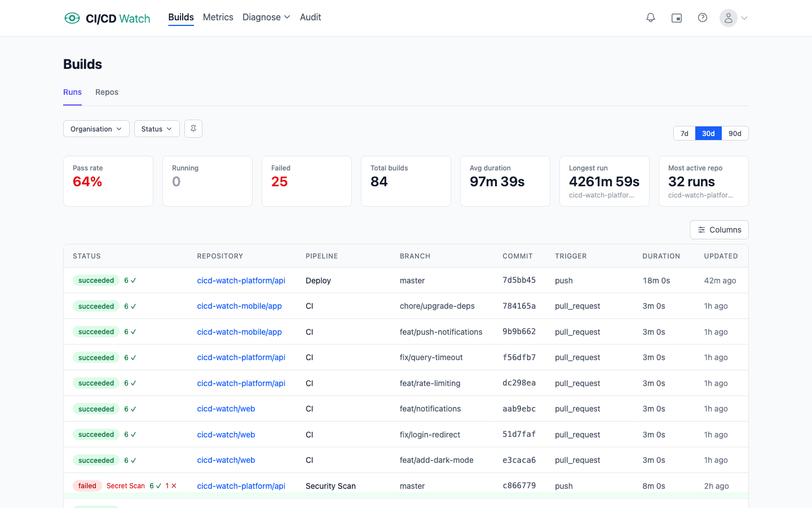Click the UPDATED column header
Screen dimensions: 812x508
721,256
